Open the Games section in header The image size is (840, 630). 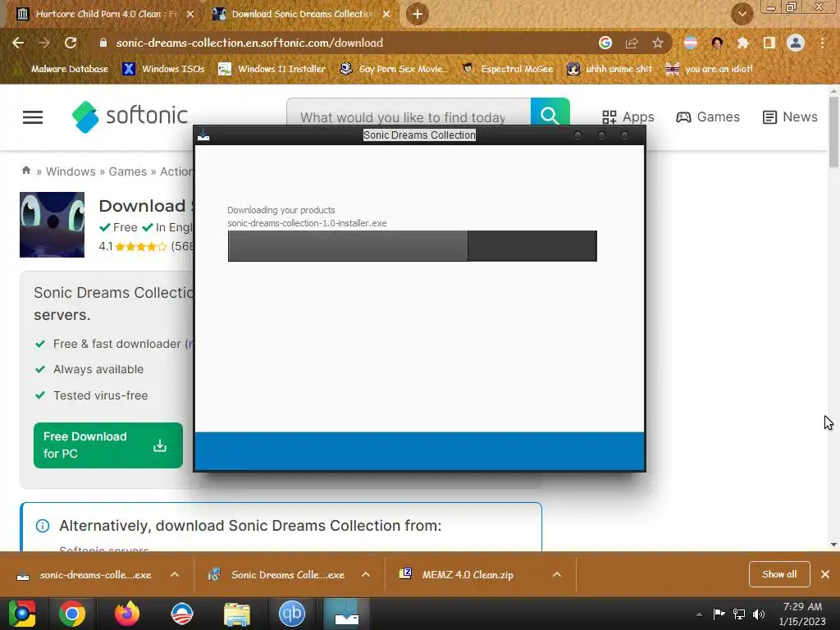click(x=708, y=116)
